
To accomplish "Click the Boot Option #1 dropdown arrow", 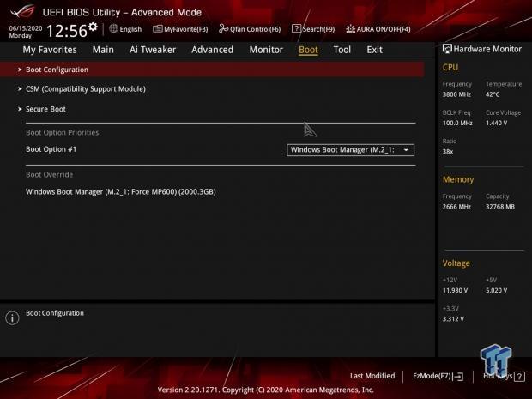I will [406, 150].
